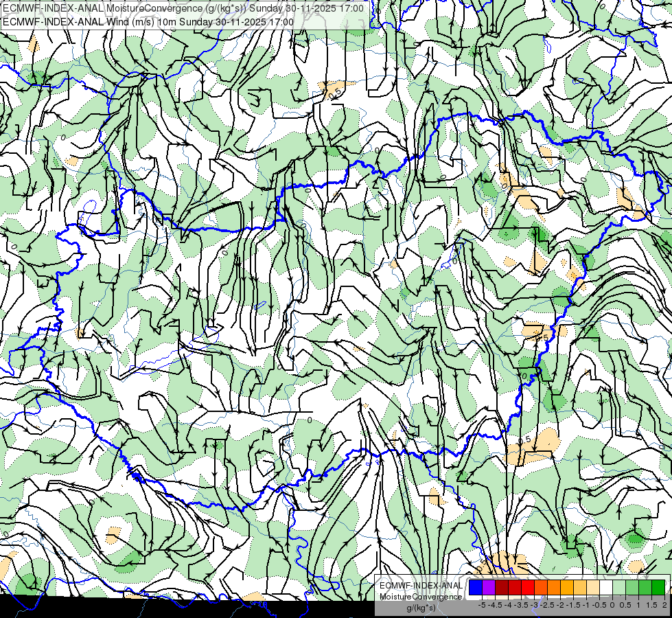The height and width of the screenshot is (618, 672).
Task: Pick the medium green swatch between 1 and 1.5
Action: pos(645,588)
